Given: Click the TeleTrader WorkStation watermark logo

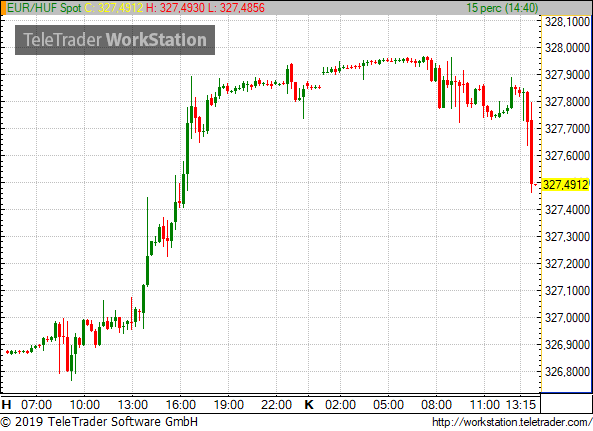Looking at the screenshot, I should click(x=115, y=40).
